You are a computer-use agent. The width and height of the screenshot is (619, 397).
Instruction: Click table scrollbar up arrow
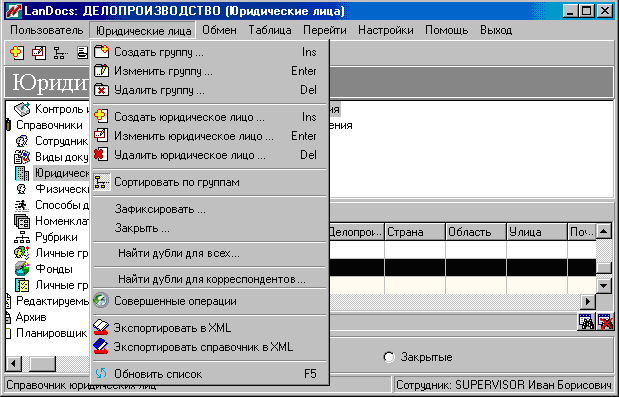tap(604, 231)
